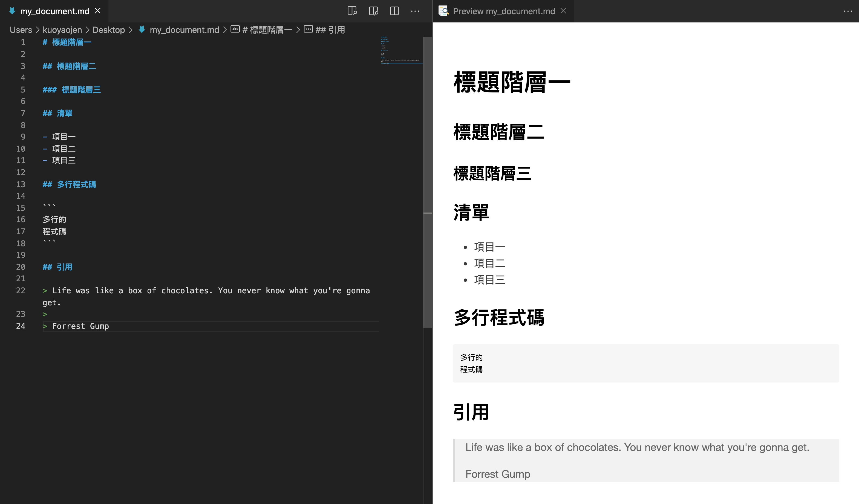Click line number 15 in the gutter

21,208
